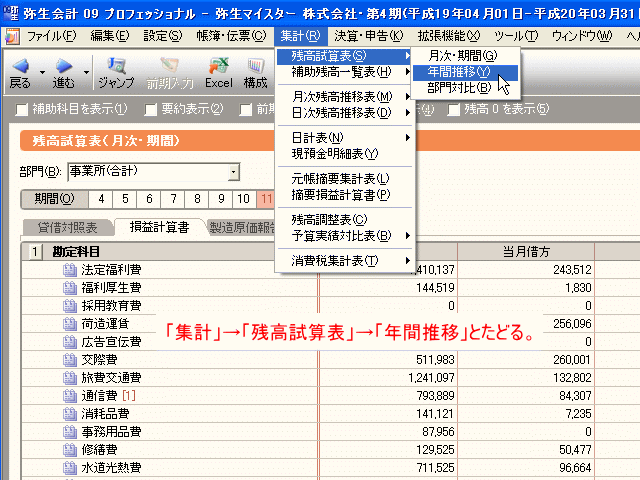Screen dimensions: 640x480
Task: Open the 帳簿・伝票 menu
Action: [231, 36]
